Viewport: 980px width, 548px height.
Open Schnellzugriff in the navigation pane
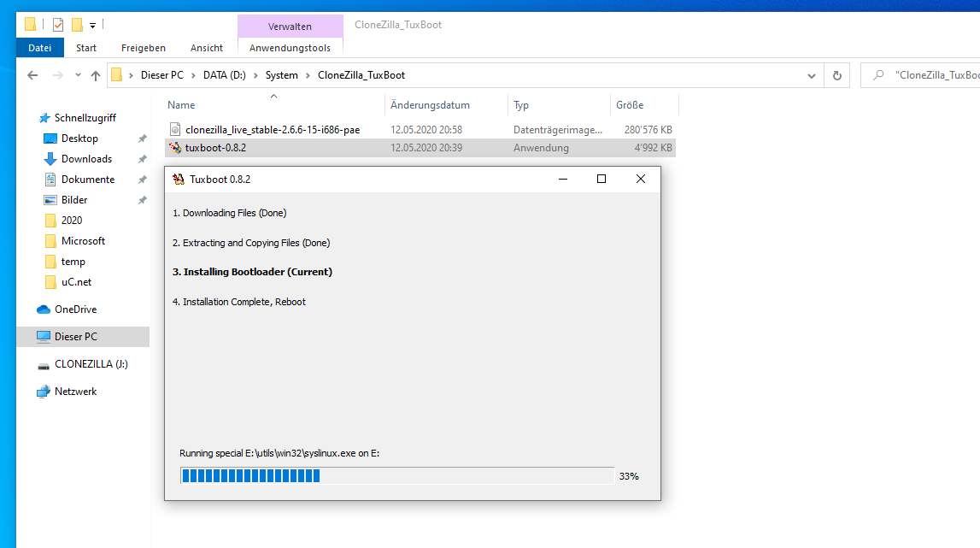(x=85, y=118)
